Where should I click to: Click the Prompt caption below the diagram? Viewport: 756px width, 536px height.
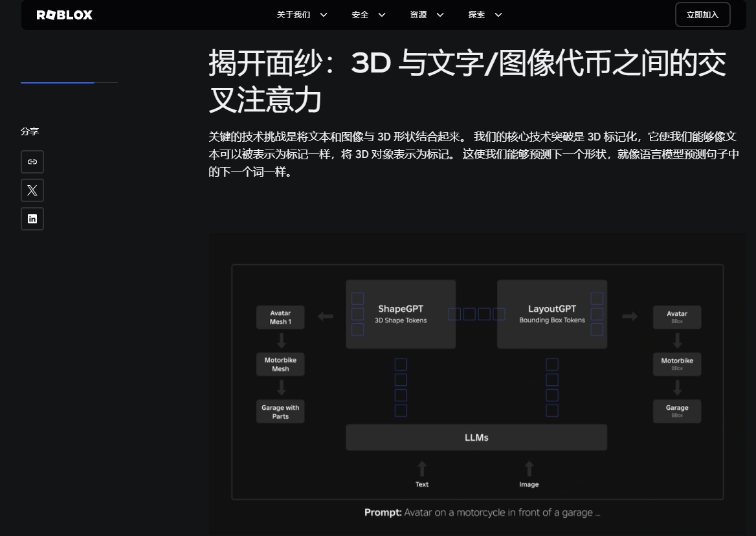click(482, 513)
